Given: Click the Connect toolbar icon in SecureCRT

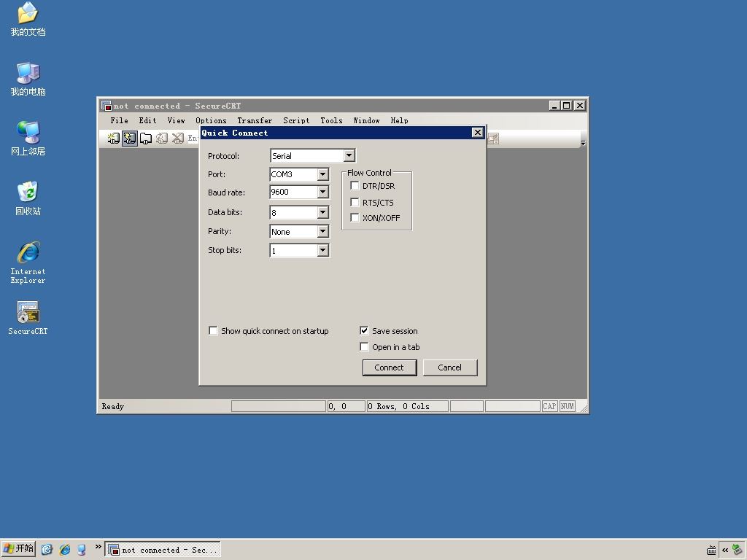Looking at the screenshot, I should point(113,139).
